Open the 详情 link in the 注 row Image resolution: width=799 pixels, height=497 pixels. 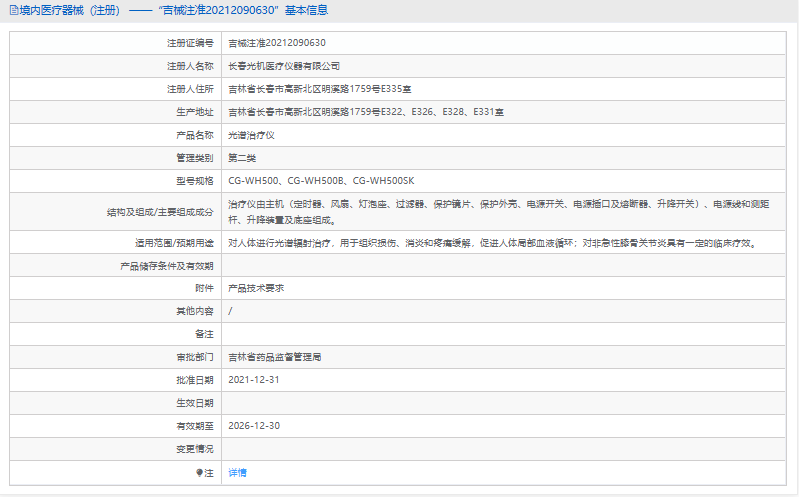tap(237, 473)
